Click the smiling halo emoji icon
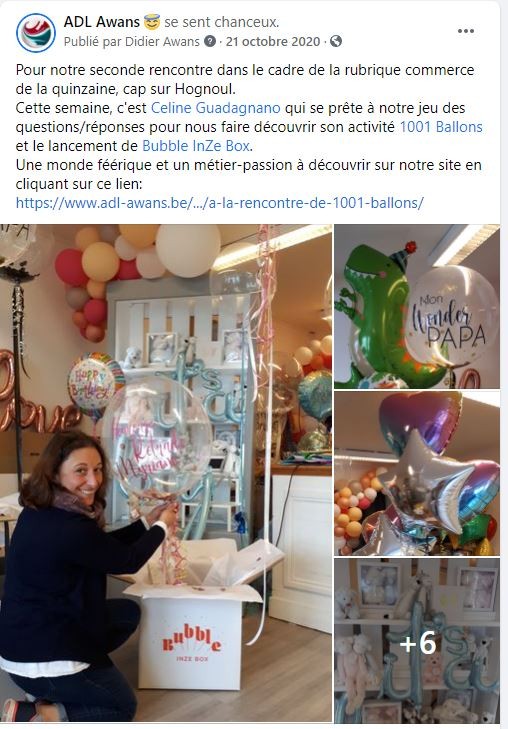 (x=152, y=21)
